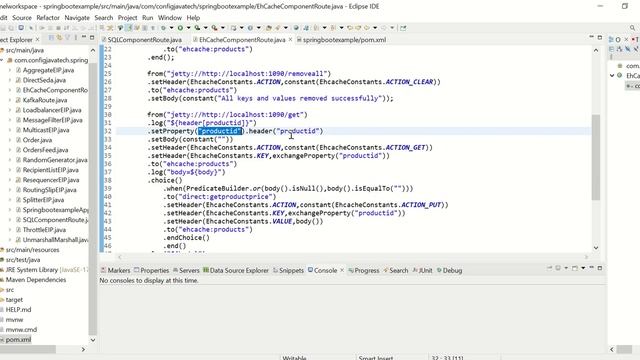Select HELP.md in Project Explorer
Viewport: 640px width, 360px height.
(18, 310)
